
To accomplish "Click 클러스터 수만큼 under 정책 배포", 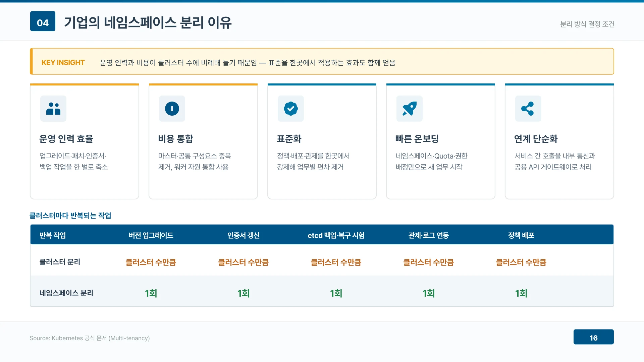I will click(521, 262).
